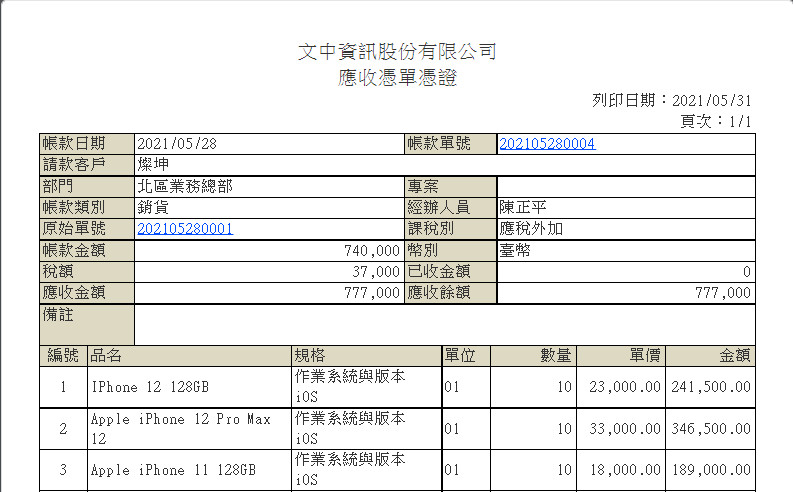Click the 帳款單號 field label

[439, 144]
